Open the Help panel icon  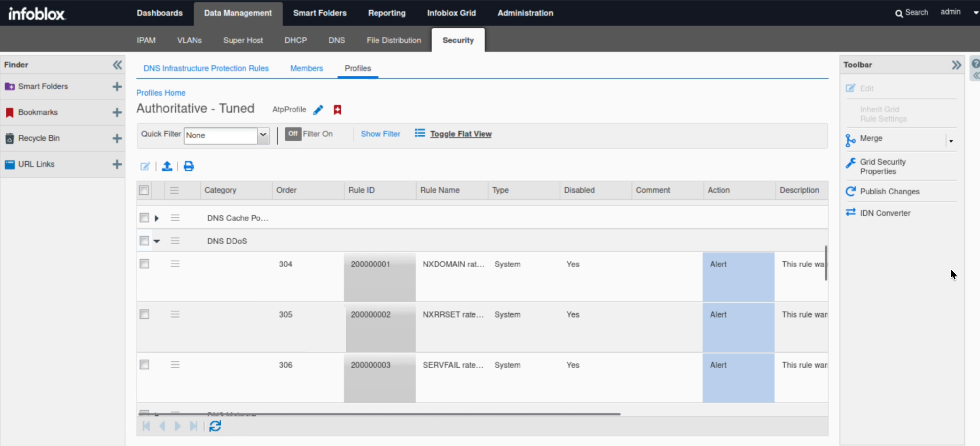(x=975, y=64)
